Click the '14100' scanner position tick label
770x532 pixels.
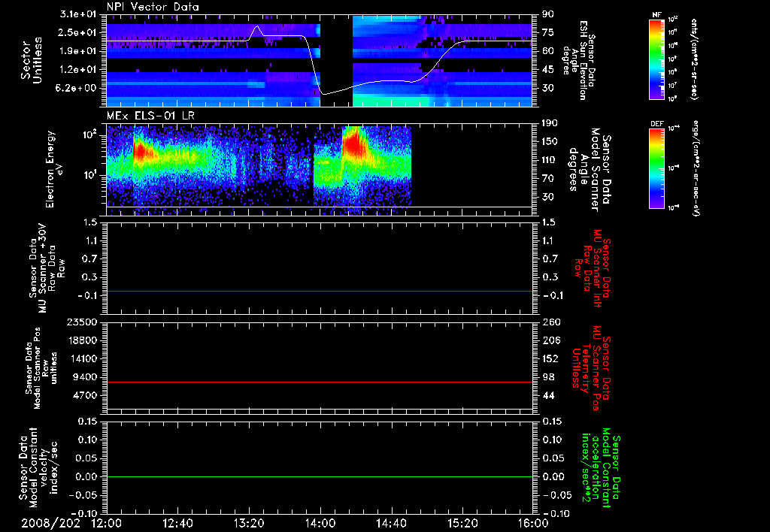[x=83, y=358]
